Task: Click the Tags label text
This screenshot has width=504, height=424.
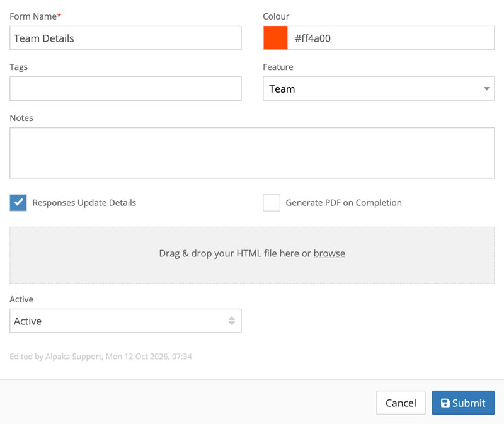Action: (x=19, y=67)
